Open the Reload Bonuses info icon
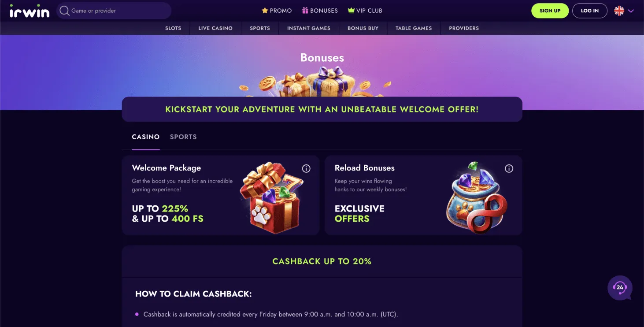 click(x=509, y=168)
